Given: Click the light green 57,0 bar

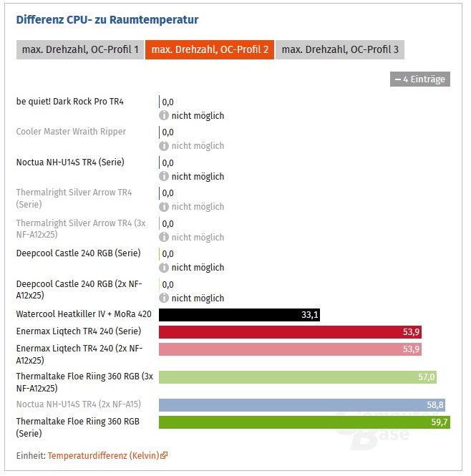Looking at the screenshot, I should 298,377.
